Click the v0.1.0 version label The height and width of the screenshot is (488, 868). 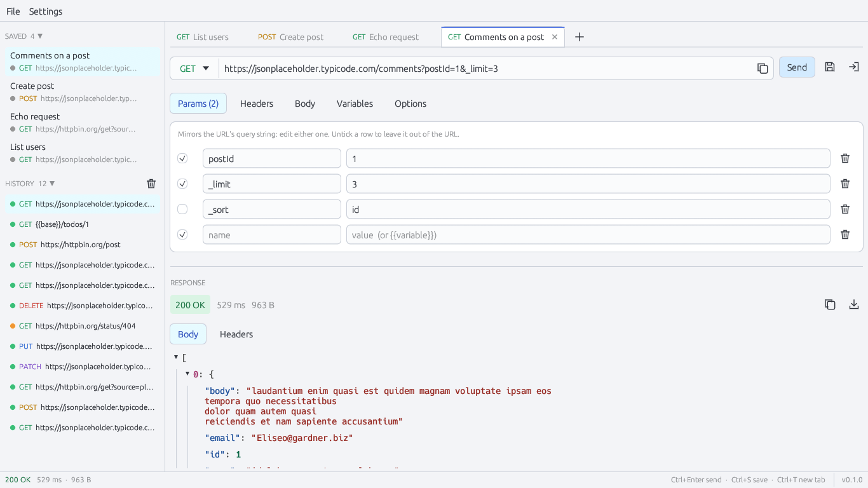852,480
